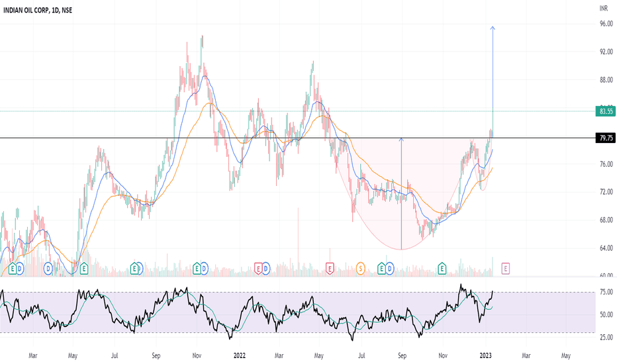617x364 pixels.
Task: Click the green E marker between Jul and Sep 2021
Action: (134, 269)
